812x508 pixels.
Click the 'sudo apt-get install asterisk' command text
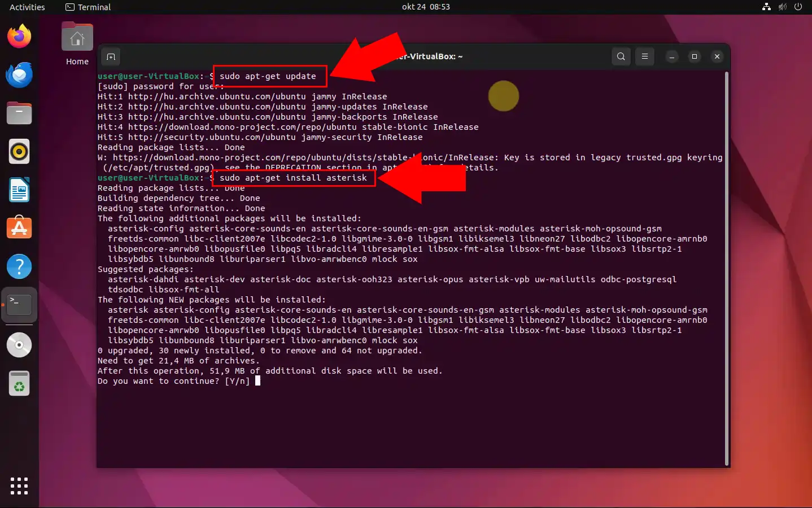coord(293,178)
